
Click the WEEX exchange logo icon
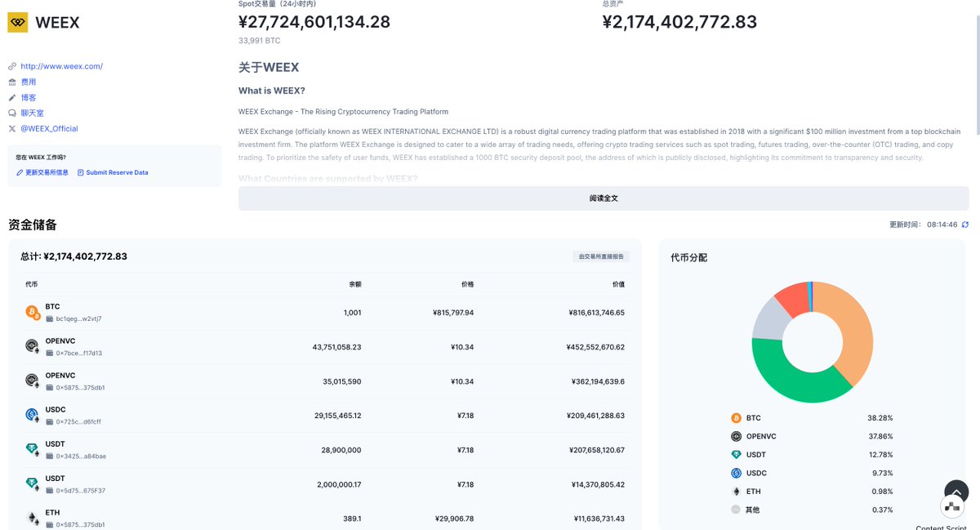point(18,22)
